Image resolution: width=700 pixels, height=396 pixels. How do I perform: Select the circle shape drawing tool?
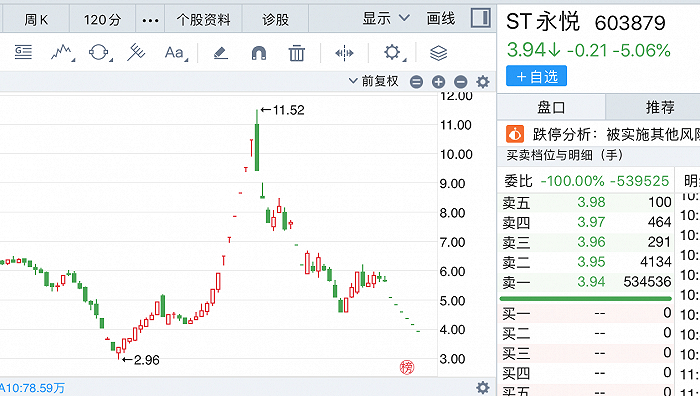(x=100, y=53)
